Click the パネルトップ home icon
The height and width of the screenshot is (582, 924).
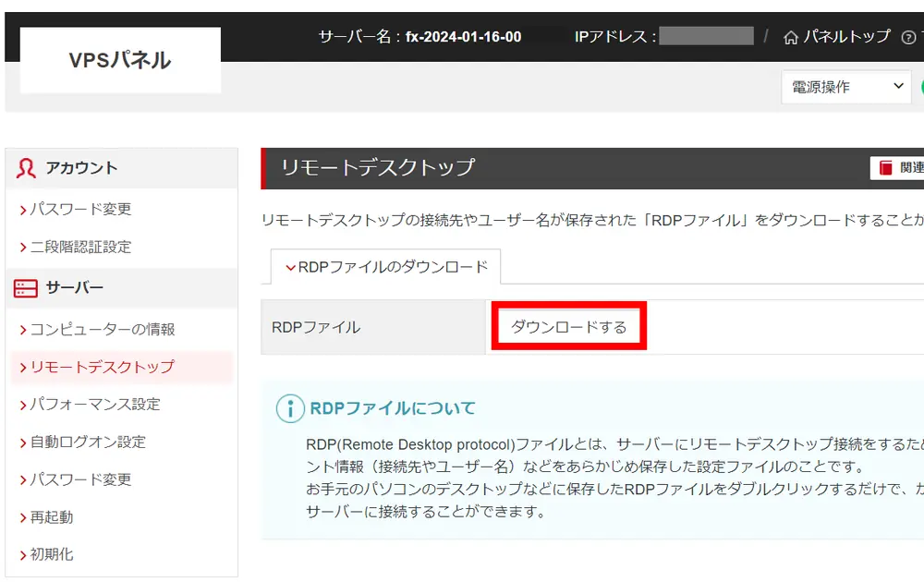[x=792, y=35]
